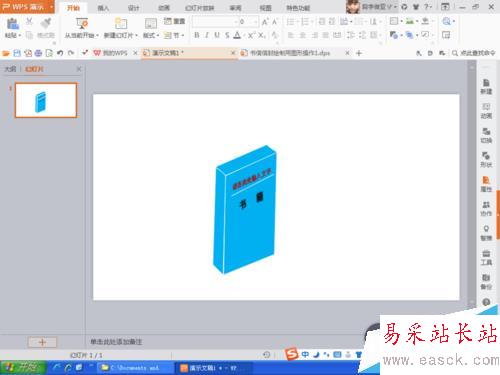Click the font color A button
This screenshot has width=500, height=375.
click(237, 35)
